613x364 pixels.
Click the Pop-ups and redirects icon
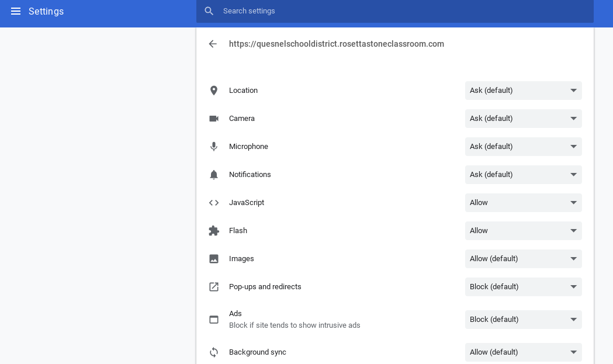[214, 287]
